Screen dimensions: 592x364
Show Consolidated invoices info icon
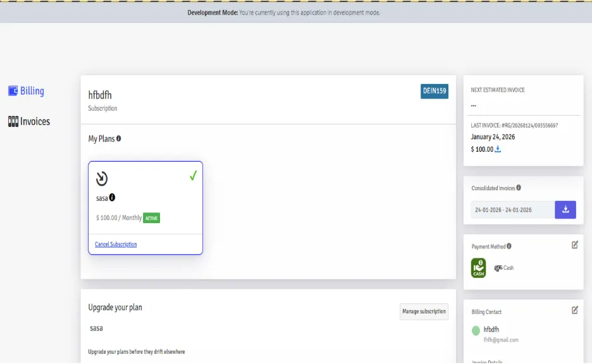pyautogui.click(x=519, y=188)
